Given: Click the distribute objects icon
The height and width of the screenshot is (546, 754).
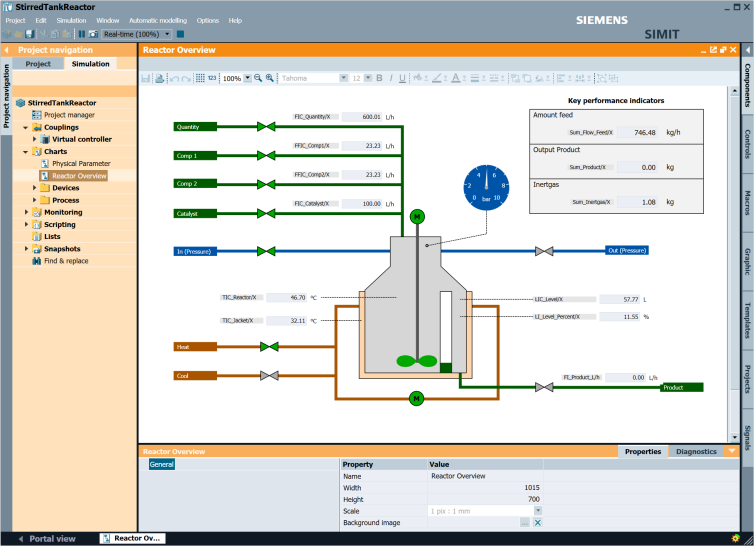Looking at the screenshot, I should (580, 78).
